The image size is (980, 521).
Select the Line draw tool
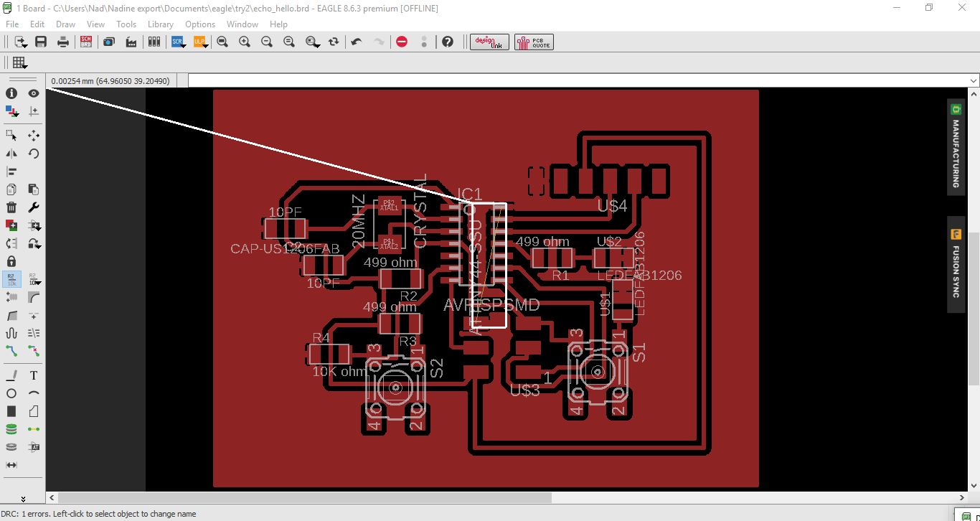pyautogui.click(x=11, y=375)
